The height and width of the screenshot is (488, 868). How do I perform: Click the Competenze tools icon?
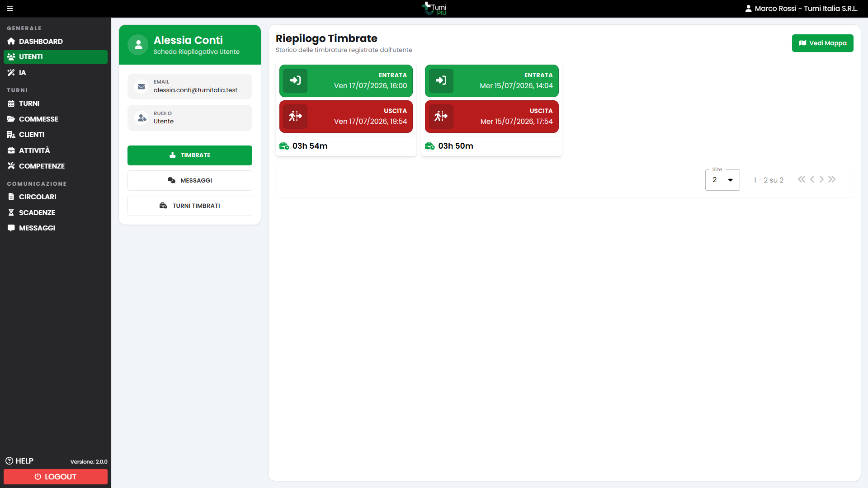[x=11, y=166]
